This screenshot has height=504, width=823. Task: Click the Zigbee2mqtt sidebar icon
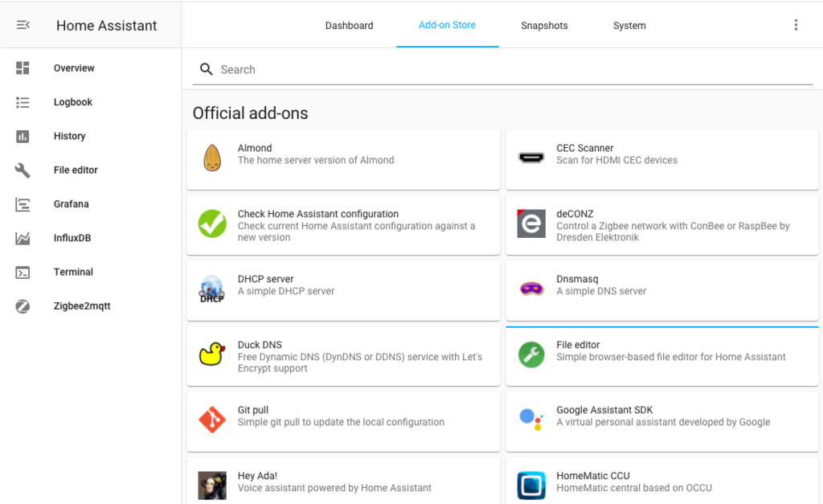[x=23, y=306]
